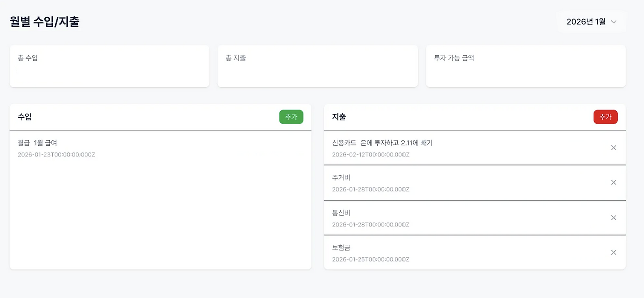Click the 수입 section heading

(25, 117)
